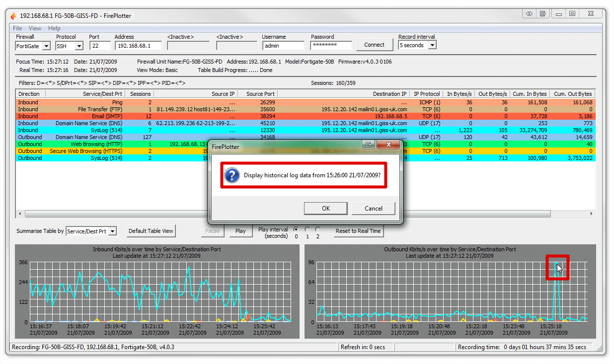Click the table's horizontal scrollbar thumb

point(288,214)
